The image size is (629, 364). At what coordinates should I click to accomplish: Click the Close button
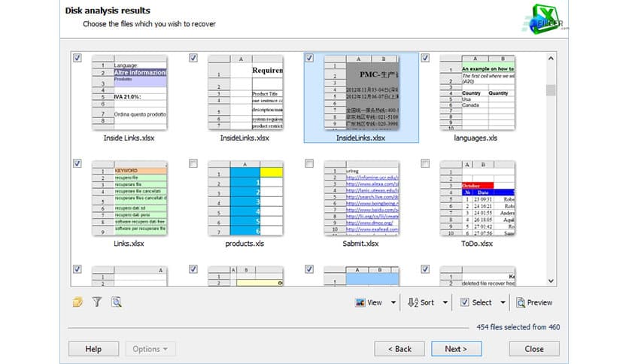click(x=534, y=349)
